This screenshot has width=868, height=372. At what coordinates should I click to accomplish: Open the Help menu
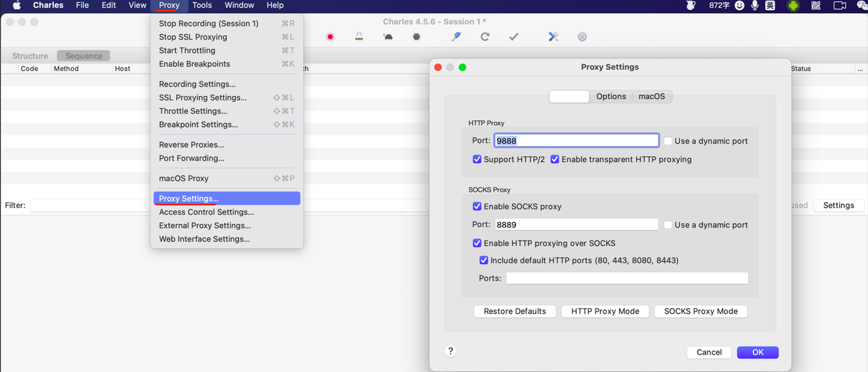point(275,5)
